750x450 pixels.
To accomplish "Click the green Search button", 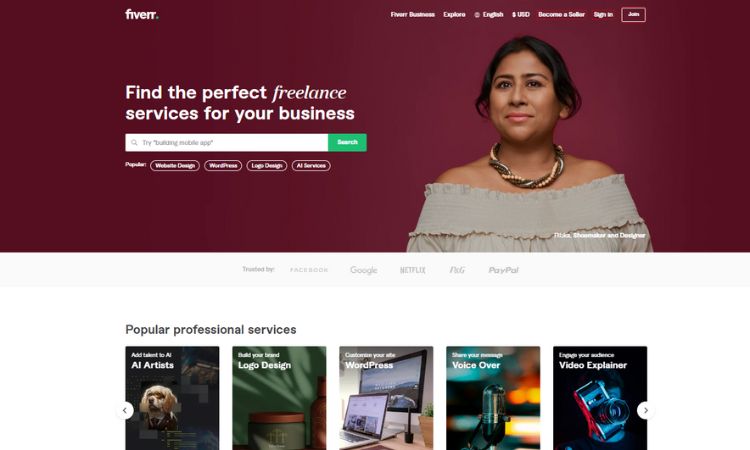I will point(347,143).
